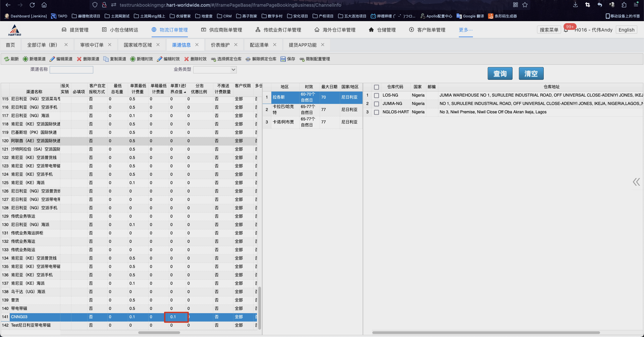644x337 pixels.
Task: Click the copy channel (复制渠道) icon
Action: tap(106, 59)
